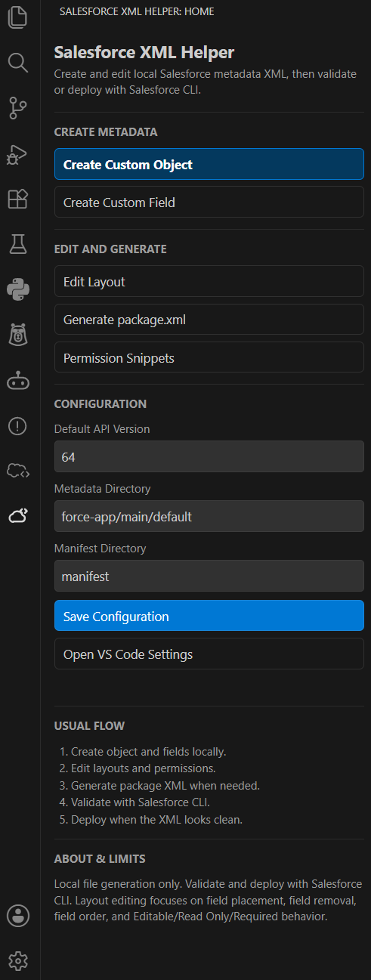
Task: Open the Python activity bar icon
Action: (17, 289)
